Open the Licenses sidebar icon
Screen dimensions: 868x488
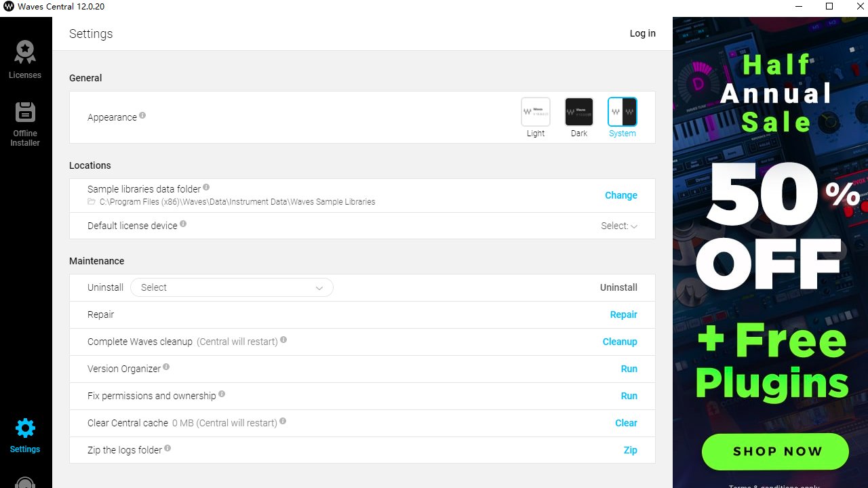coord(25,60)
